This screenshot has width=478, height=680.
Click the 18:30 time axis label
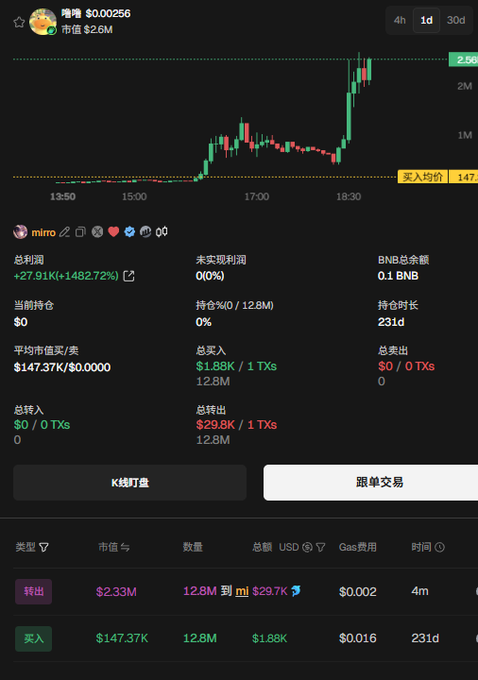(x=348, y=197)
